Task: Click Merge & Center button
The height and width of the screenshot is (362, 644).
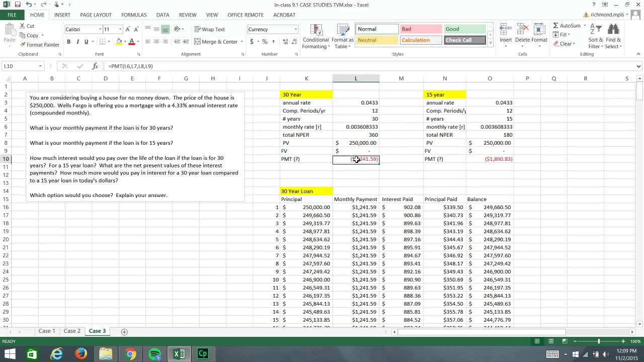Action: tap(216, 42)
